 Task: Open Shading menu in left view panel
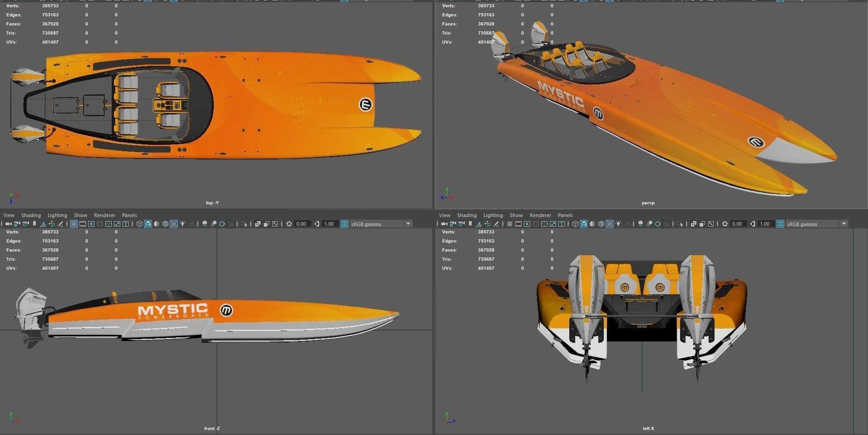(x=467, y=215)
